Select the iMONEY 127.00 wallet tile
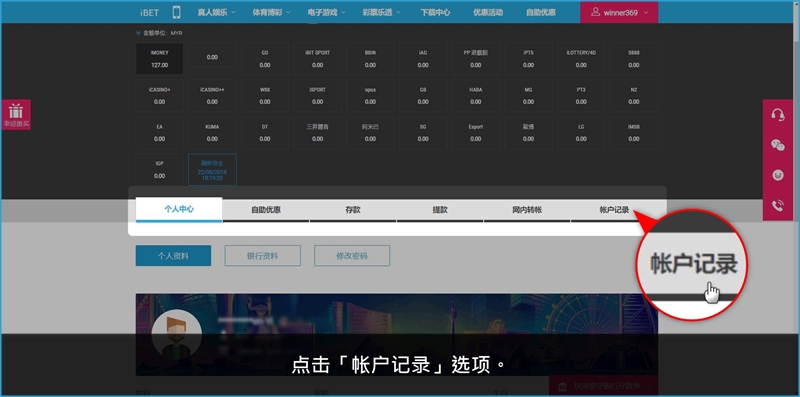 pos(160,59)
